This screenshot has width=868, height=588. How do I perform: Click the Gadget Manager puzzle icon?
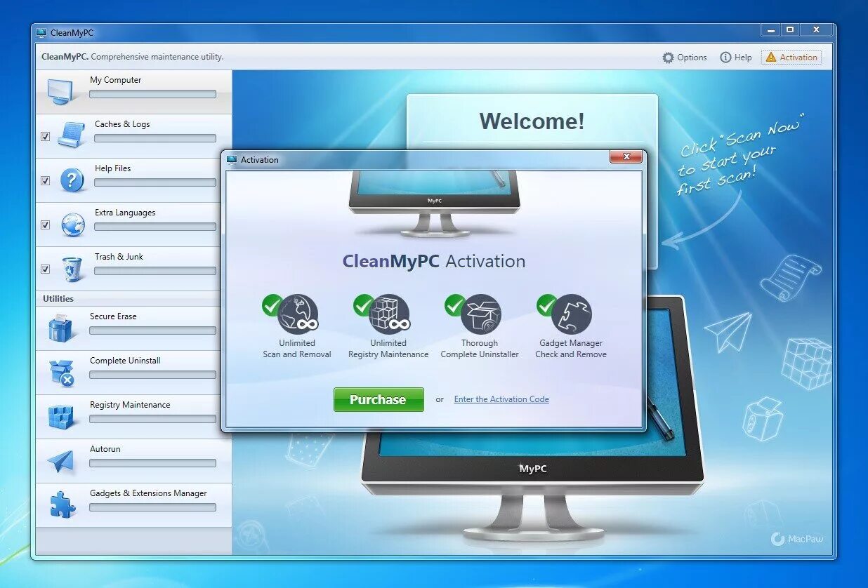(572, 314)
